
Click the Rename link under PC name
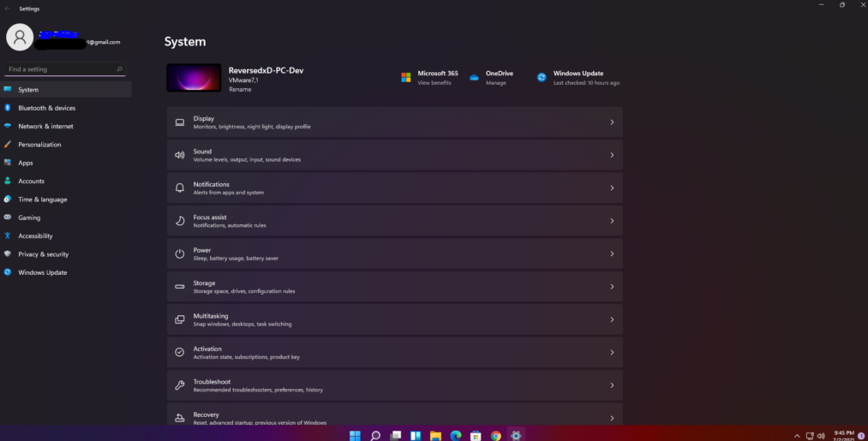(x=240, y=89)
